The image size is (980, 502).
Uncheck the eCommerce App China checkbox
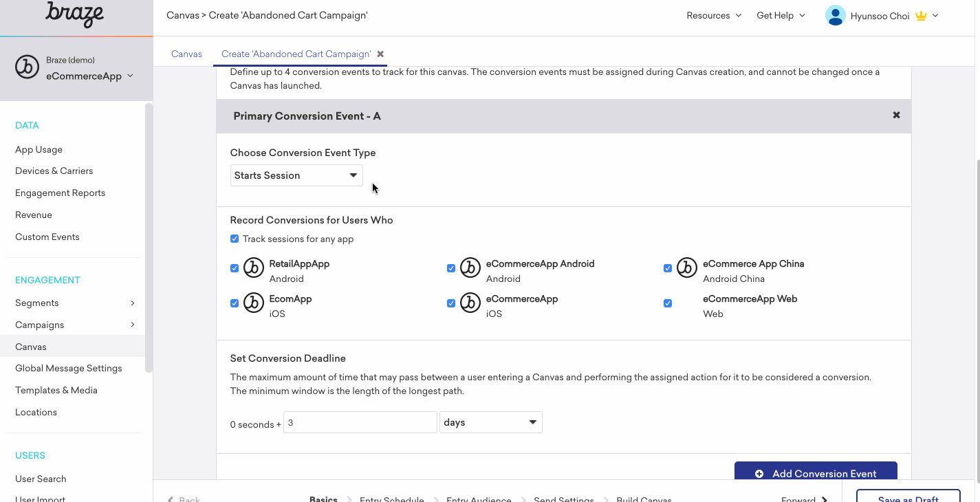(x=668, y=268)
